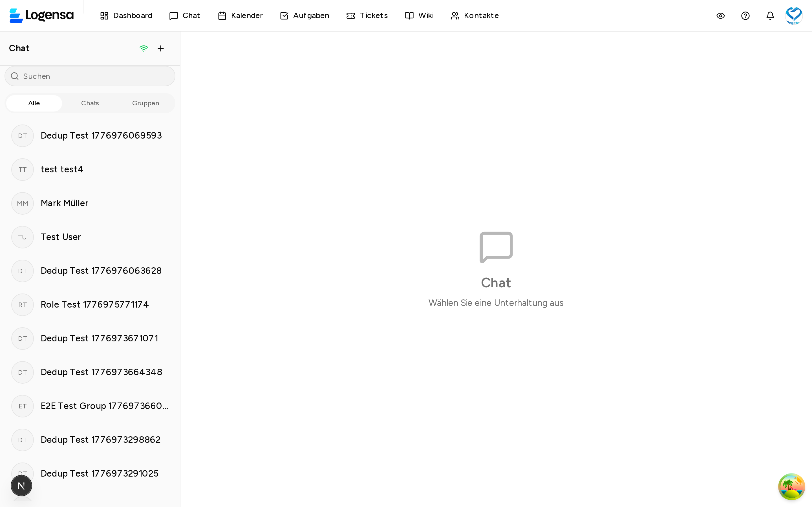Open the Chat section in the navigation

click(184, 15)
